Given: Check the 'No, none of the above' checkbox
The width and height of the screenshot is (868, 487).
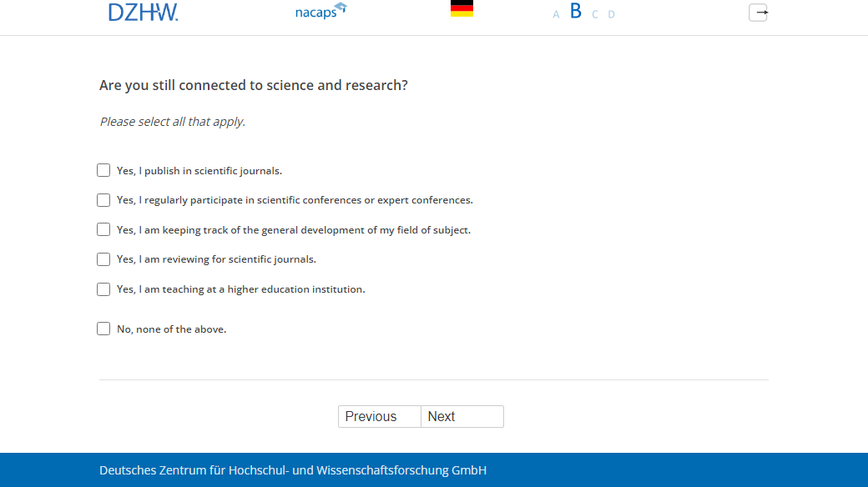Looking at the screenshot, I should (103, 329).
